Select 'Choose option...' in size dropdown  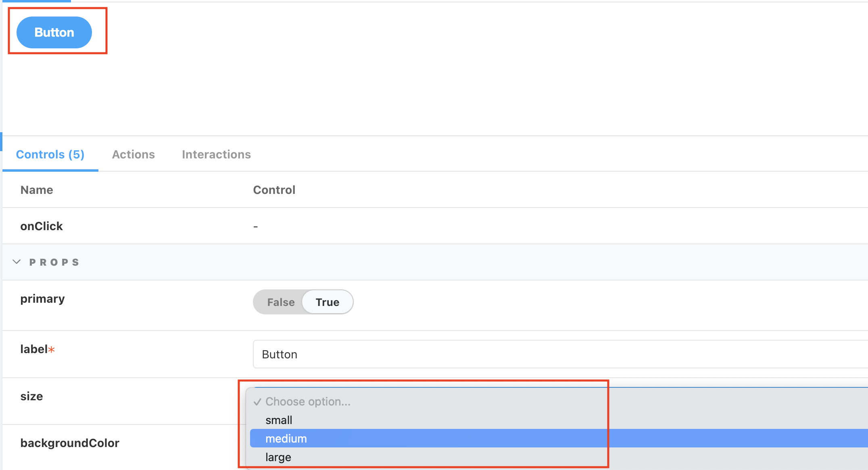(308, 401)
